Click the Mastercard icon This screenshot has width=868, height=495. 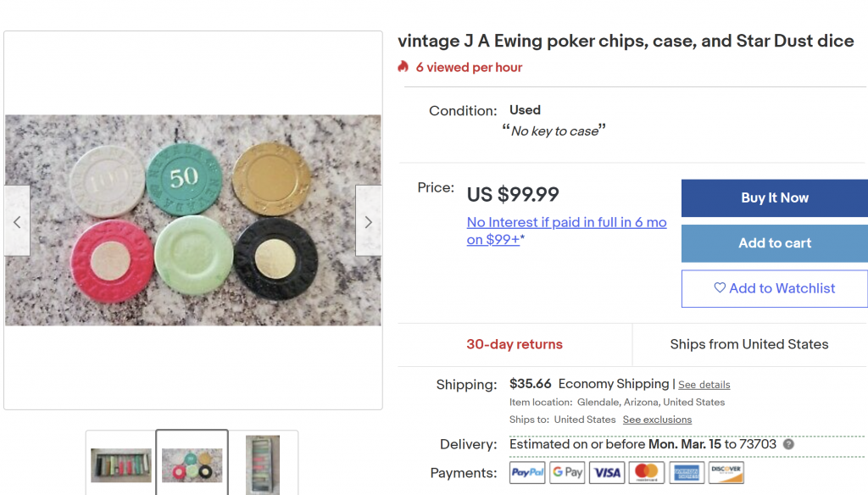pyautogui.click(x=647, y=472)
